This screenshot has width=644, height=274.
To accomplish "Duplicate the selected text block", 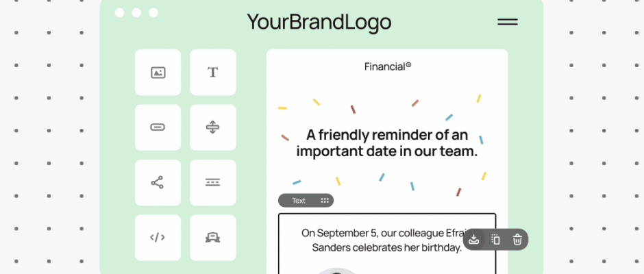I will click(496, 239).
